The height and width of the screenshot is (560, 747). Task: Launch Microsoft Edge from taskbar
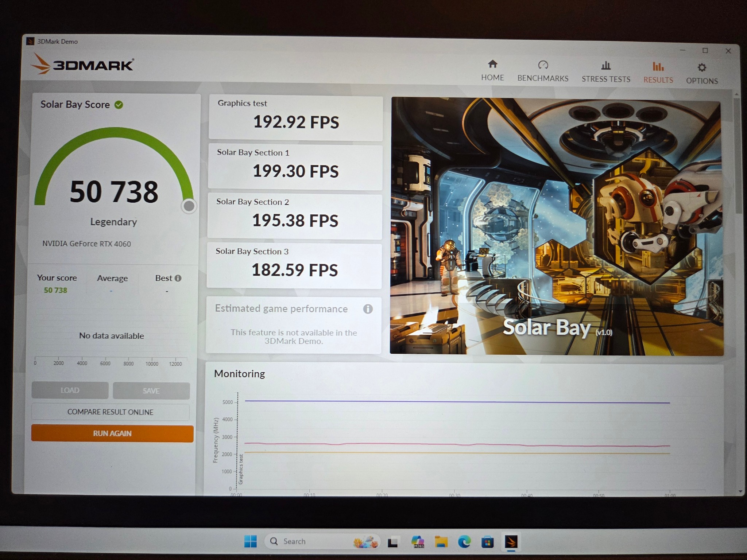464,542
